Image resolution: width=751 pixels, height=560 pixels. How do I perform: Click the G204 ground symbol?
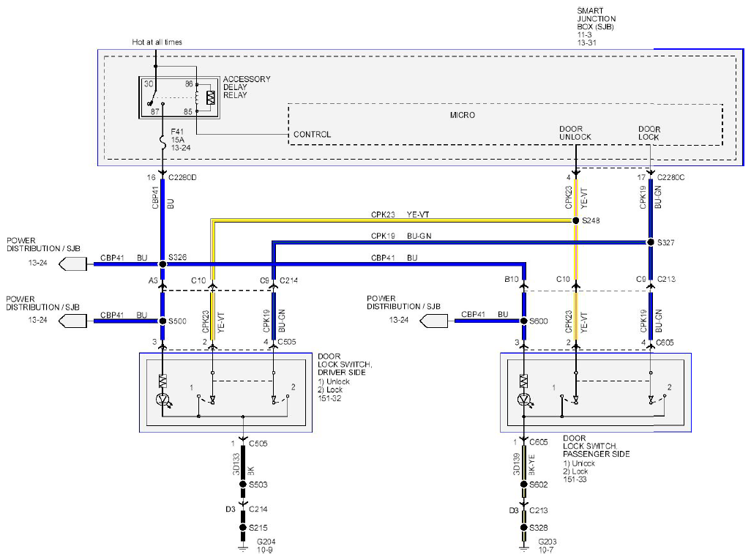tap(243, 548)
